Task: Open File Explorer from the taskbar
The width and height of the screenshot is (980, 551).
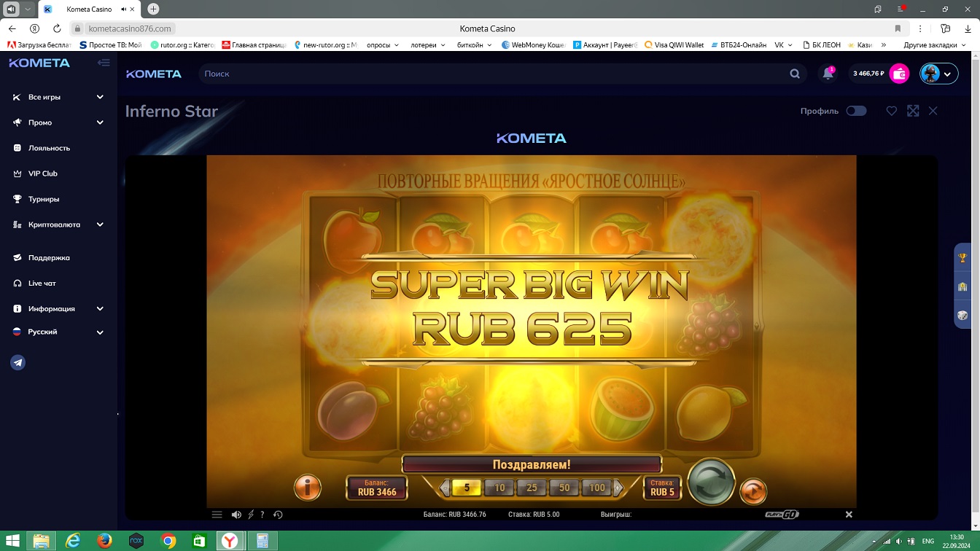Action: [x=42, y=541]
